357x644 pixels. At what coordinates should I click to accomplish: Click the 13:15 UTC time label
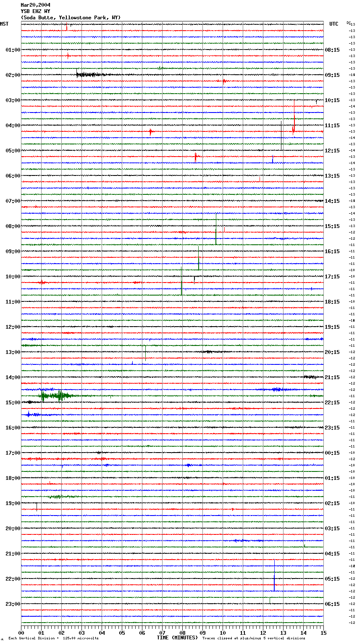tap(332, 176)
